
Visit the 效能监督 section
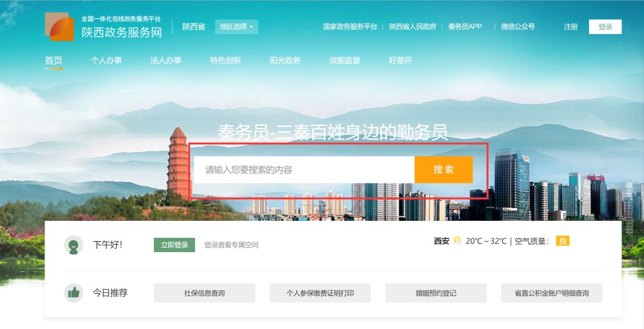[345, 60]
